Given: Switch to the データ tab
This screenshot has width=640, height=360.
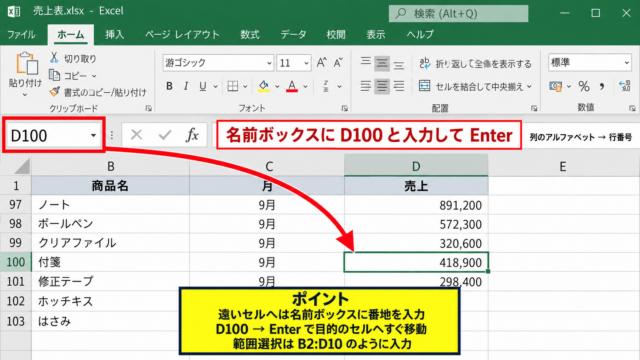Looking at the screenshot, I should tap(293, 35).
